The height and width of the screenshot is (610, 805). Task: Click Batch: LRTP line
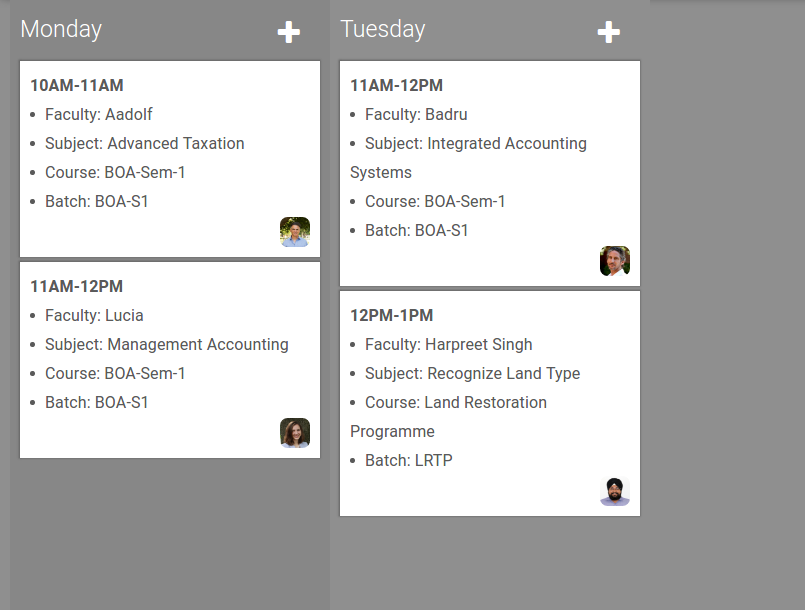(409, 460)
